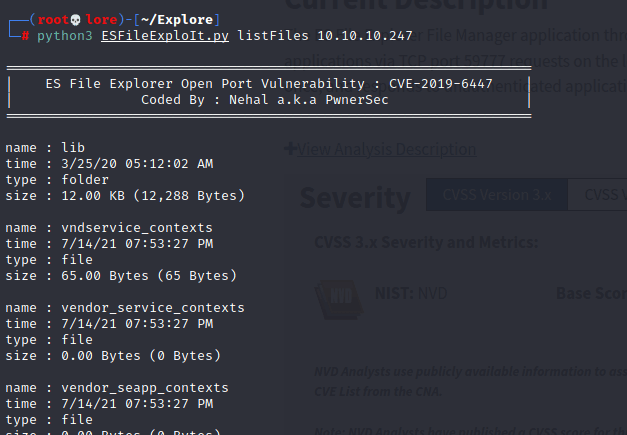627x435 pixels.
Task: Open View Analysis Description link in background page
Action: coord(386,149)
